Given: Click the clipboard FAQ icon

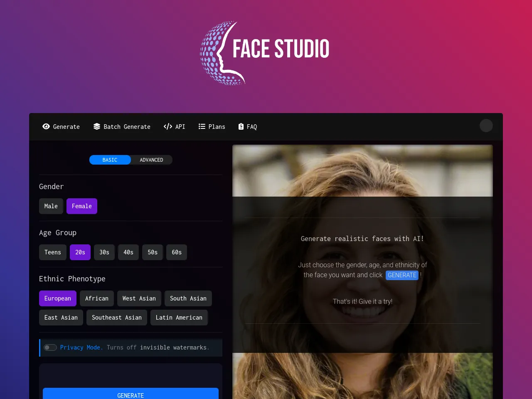Looking at the screenshot, I should coord(241,126).
